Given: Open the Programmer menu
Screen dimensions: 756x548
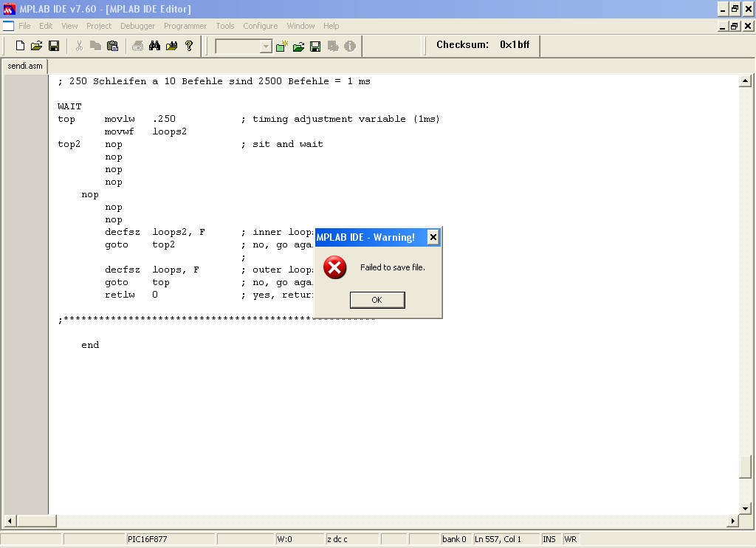Looking at the screenshot, I should coord(185,26).
